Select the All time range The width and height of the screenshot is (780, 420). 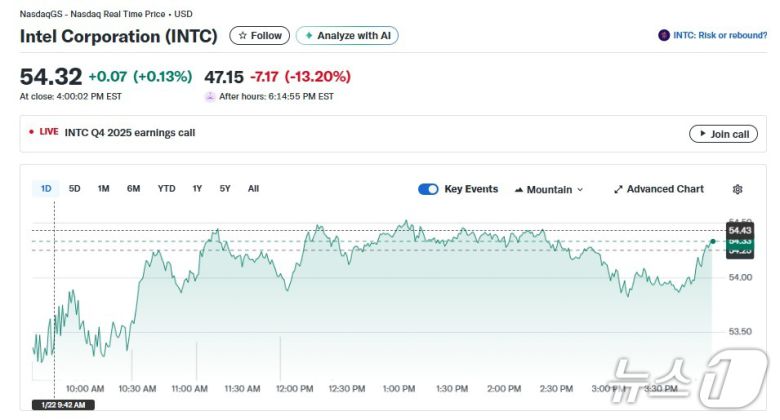(x=253, y=188)
